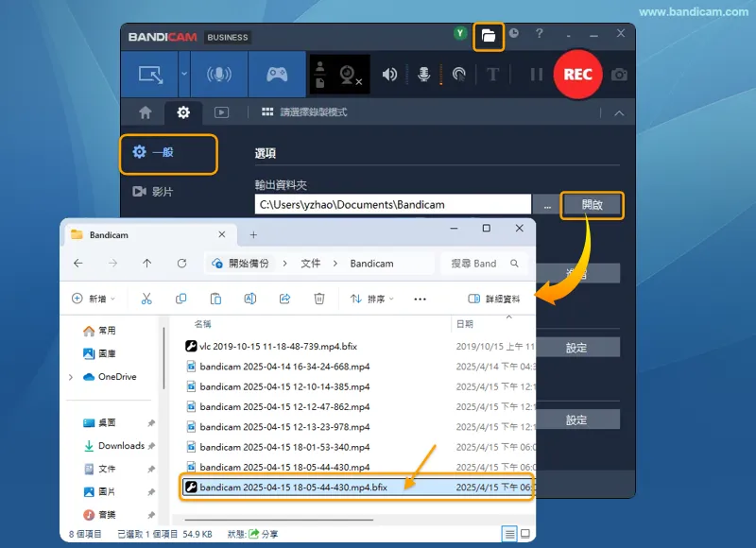Open the 新增 new item dropdown
This screenshot has height=548, width=756.
(x=94, y=299)
